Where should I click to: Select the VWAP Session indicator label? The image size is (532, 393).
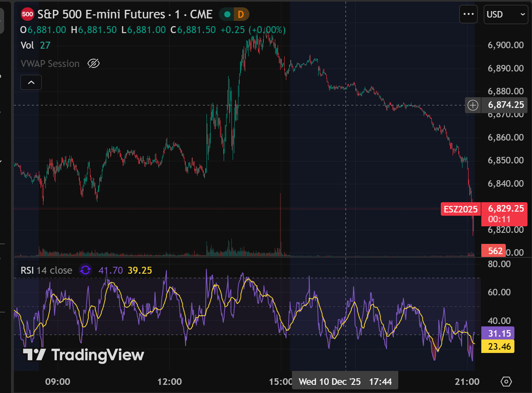50,64
